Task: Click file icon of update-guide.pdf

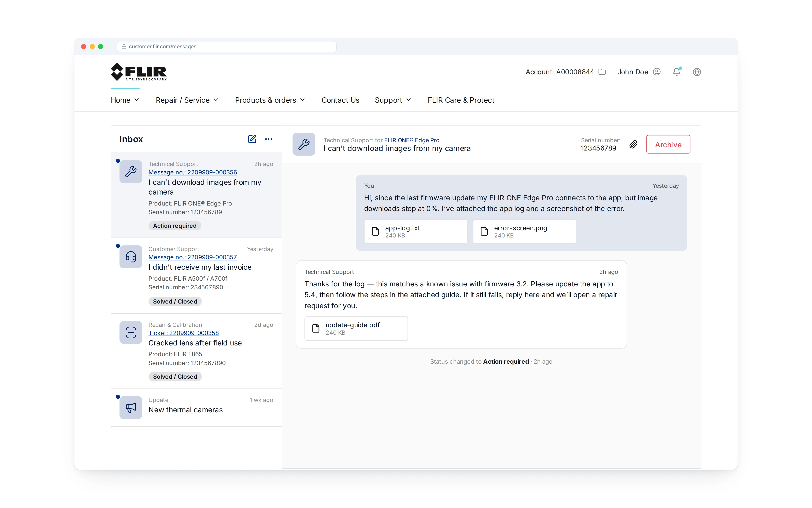Action: click(x=316, y=329)
